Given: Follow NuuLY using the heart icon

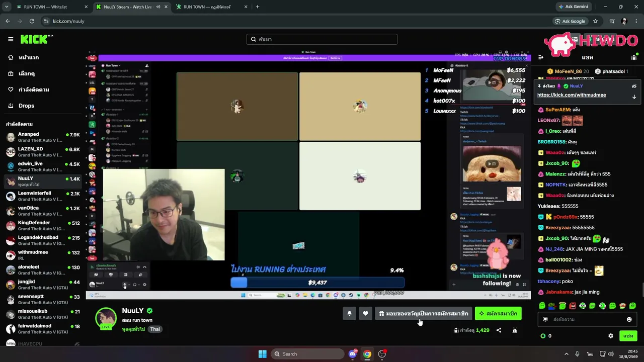Looking at the screenshot, I should click(x=366, y=314).
